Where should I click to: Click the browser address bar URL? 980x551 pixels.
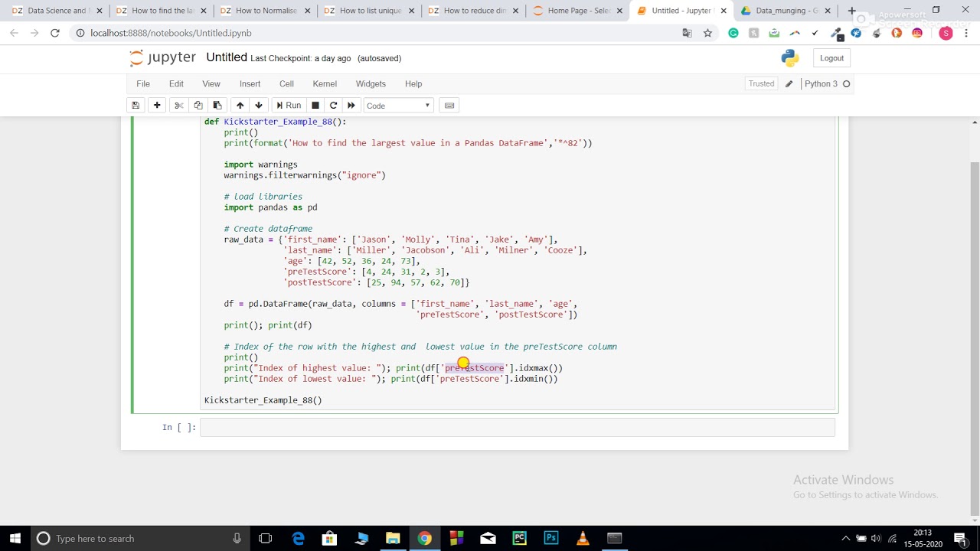pos(171,33)
